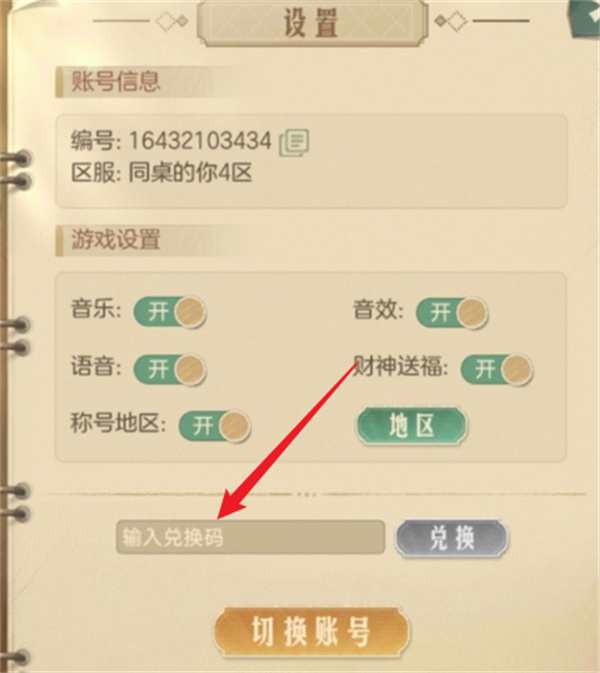Click the three-dot divider above the redeem field
This screenshot has width=600, height=673.
[x=306, y=494]
